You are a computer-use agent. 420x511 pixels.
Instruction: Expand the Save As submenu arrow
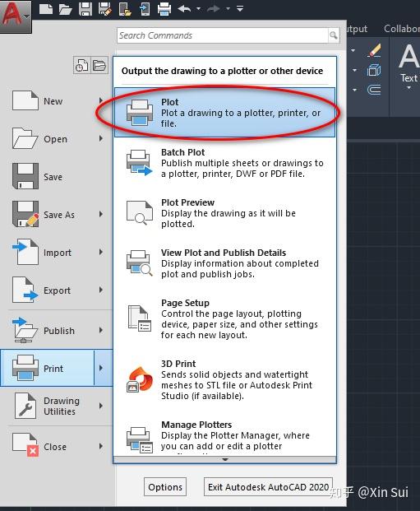(x=101, y=214)
